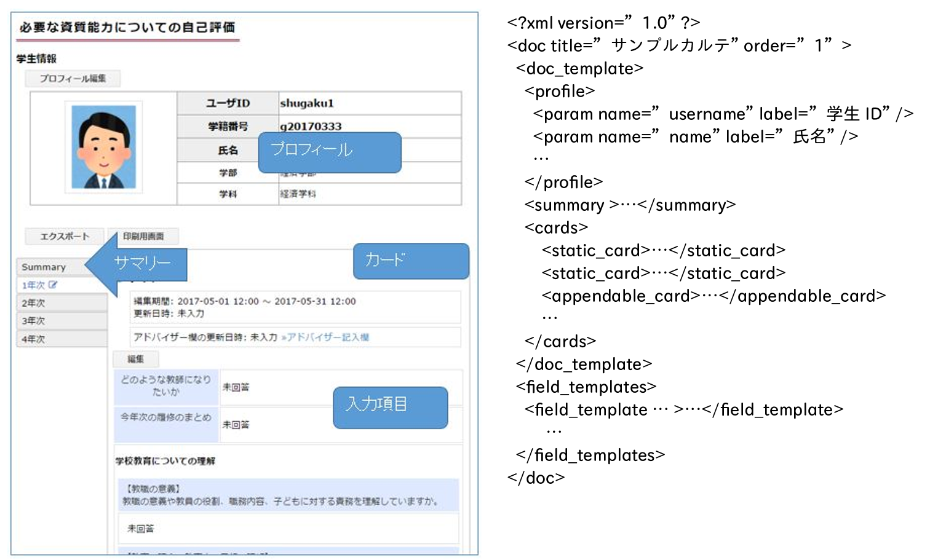This screenshot has width=930, height=560.
Task: Click the 学科 header cell
Action: (x=228, y=194)
